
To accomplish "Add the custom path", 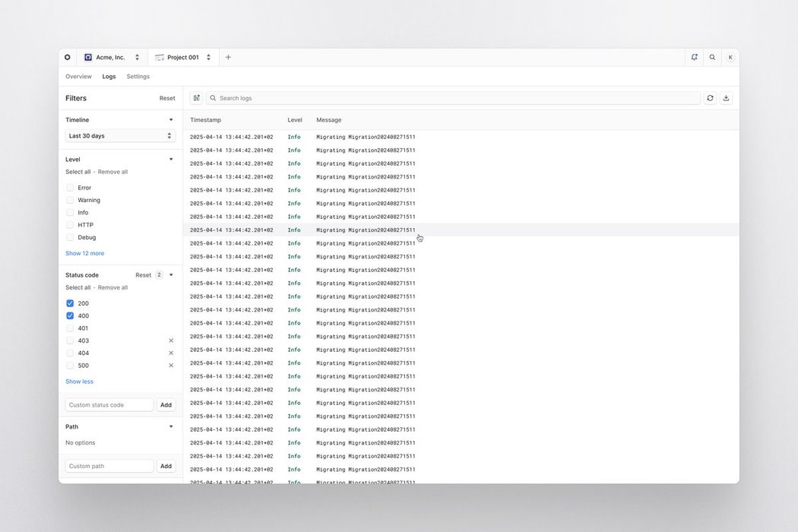I will pos(166,466).
